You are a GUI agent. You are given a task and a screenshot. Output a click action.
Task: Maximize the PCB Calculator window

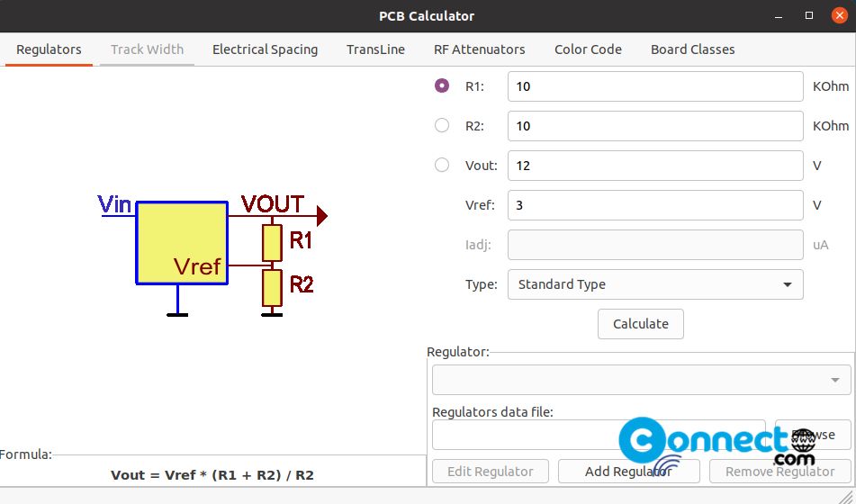(809, 15)
